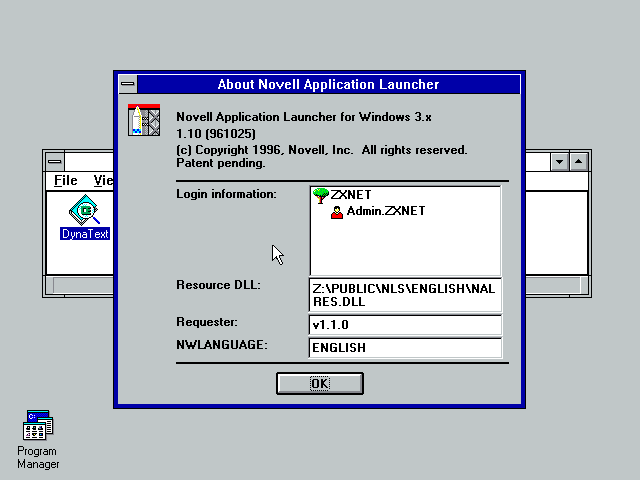Click the Novell Application Launcher for Windows 3.x heading
This screenshot has width=640, height=480.
click(x=304, y=117)
